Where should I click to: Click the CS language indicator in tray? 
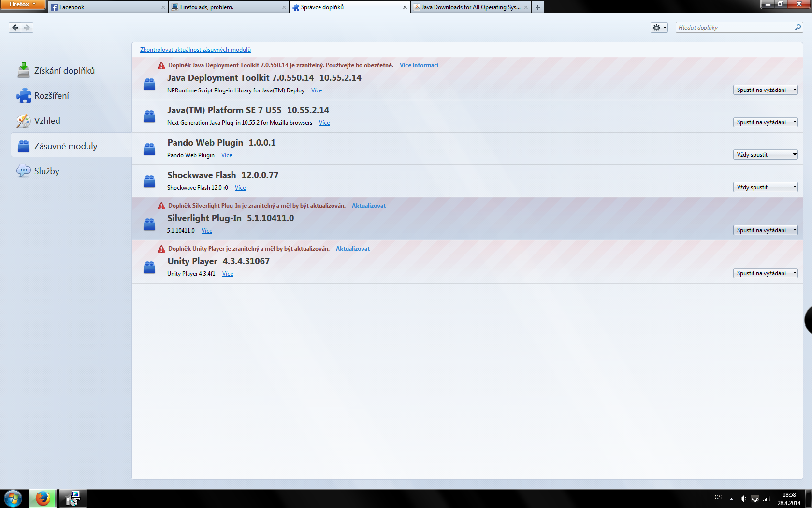718,497
